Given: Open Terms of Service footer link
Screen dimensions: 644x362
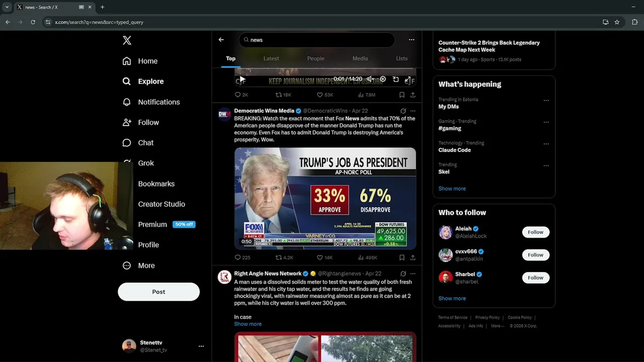Looking at the screenshot, I should (x=452, y=318).
